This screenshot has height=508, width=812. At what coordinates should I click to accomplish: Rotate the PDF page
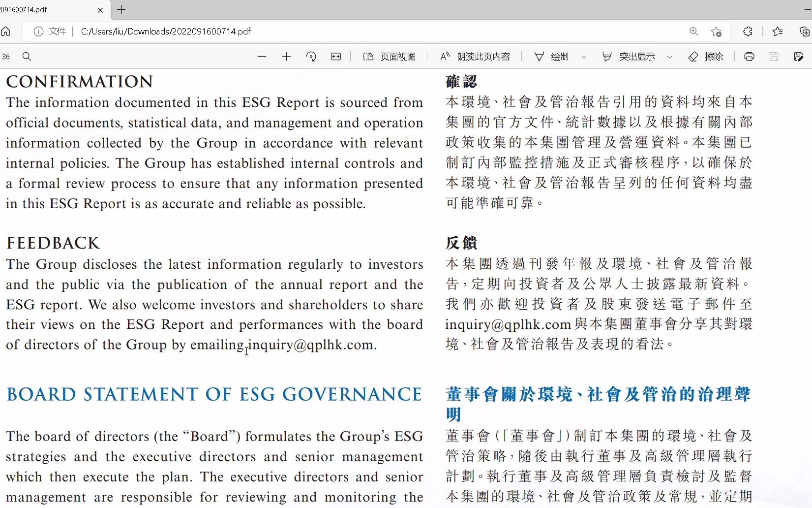click(311, 57)
